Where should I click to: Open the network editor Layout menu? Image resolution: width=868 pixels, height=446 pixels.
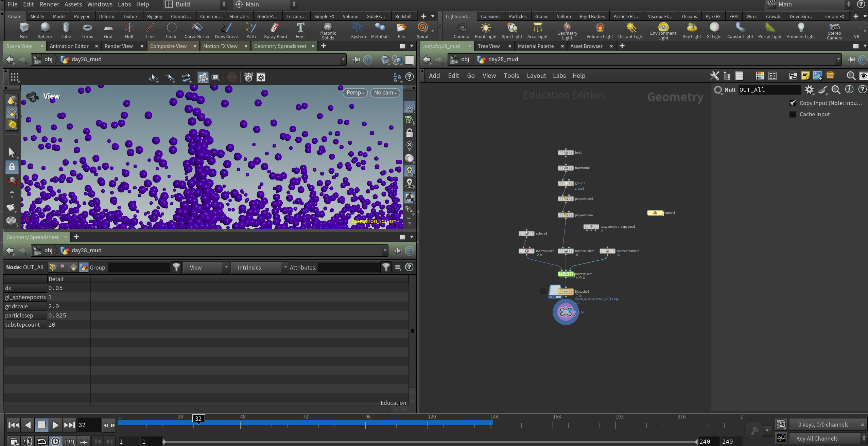tap(536, 76)
